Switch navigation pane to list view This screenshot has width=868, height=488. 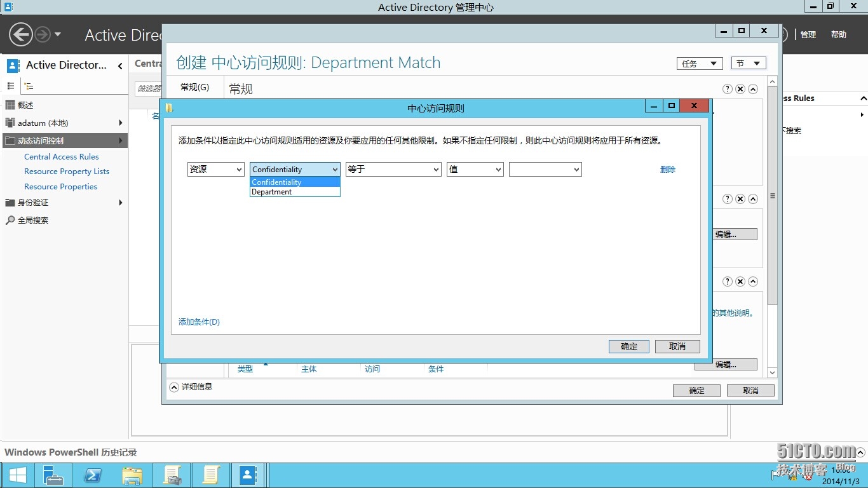click(10, 86)
